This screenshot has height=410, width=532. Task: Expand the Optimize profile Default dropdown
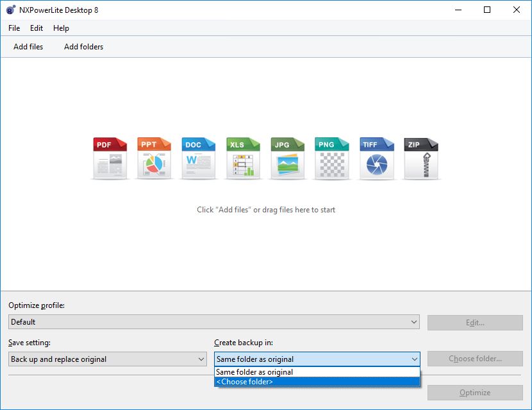click(x=213, y=322)
